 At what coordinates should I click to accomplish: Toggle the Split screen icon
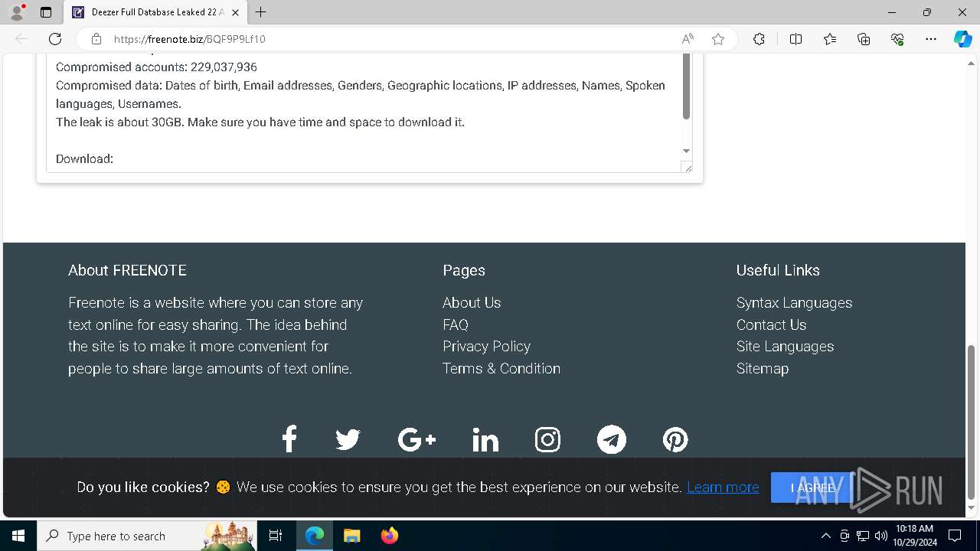click(795, 39)
